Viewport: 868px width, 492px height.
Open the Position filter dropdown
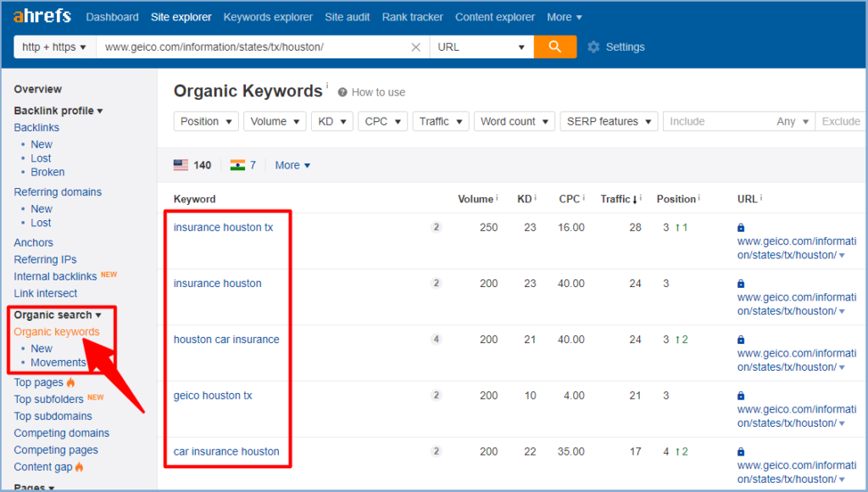[206, 121]
